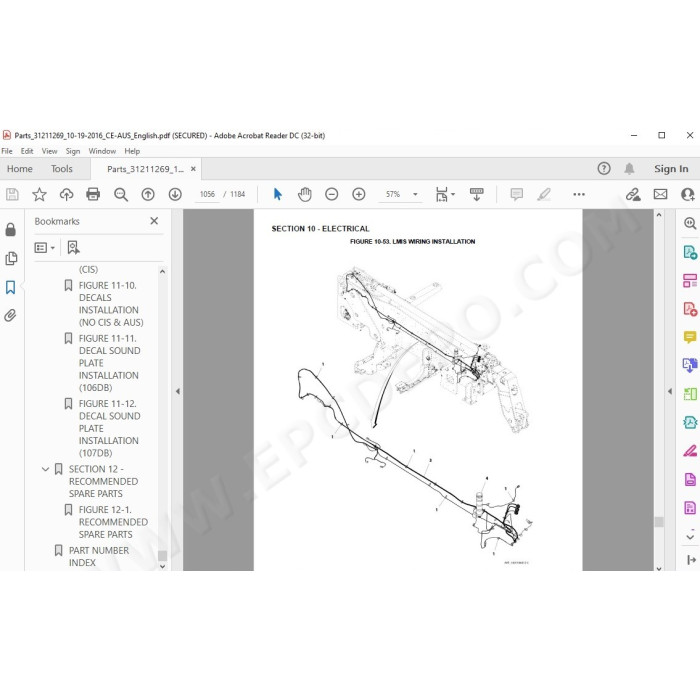Image resolution: width=700 pixels, height=700 pixels.
Task: Find current bookmark icon
Action: 73,247
